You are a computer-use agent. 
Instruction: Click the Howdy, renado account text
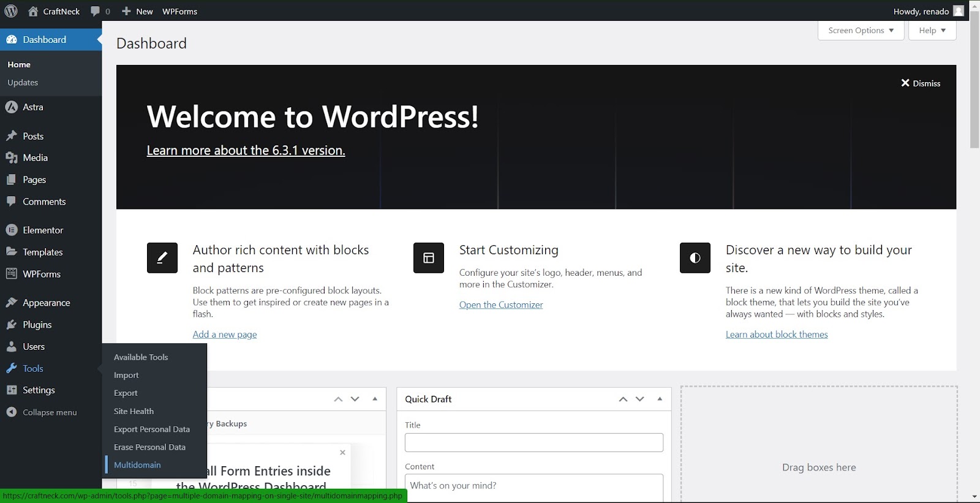click(x=921, y=11)
